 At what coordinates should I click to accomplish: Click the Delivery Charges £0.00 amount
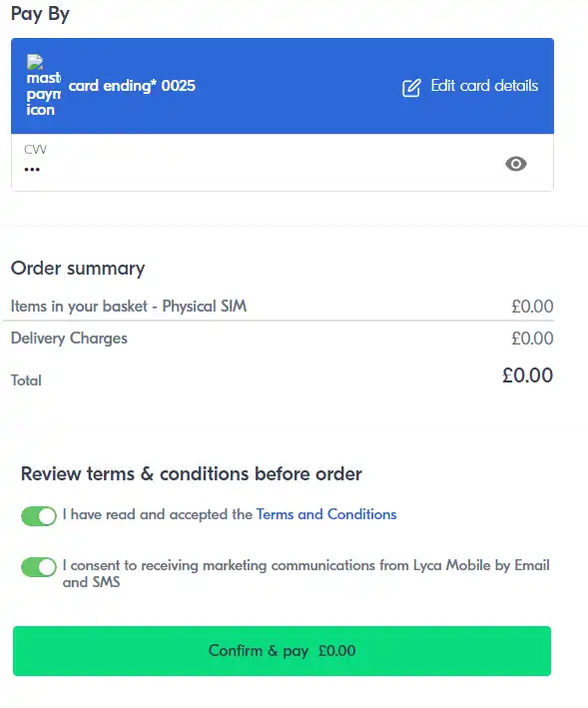pos(532,339)
